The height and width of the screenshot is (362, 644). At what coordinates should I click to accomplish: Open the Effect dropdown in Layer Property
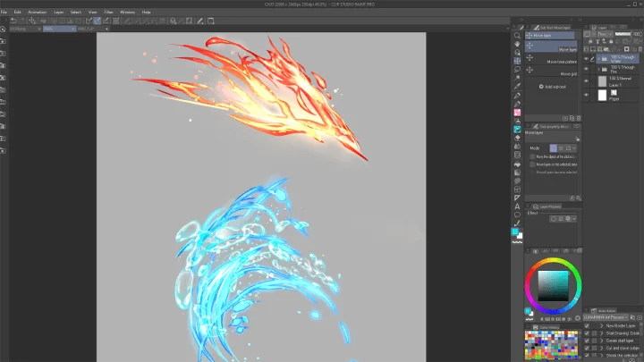click(574, 219)
